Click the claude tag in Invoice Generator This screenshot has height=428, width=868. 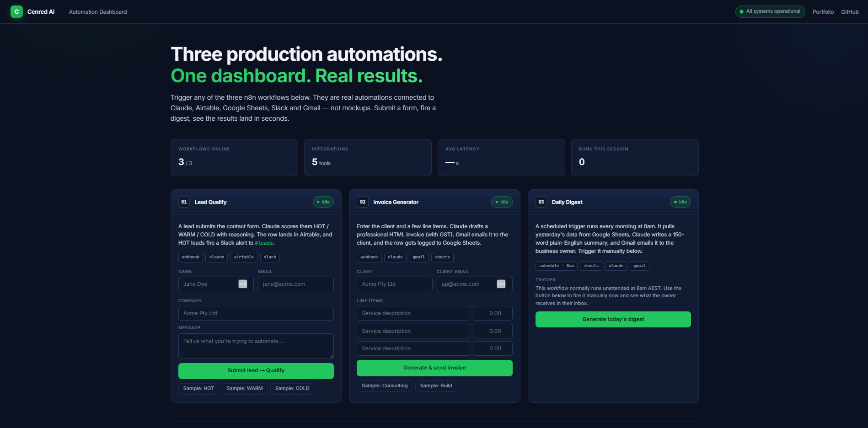(395, 257)
